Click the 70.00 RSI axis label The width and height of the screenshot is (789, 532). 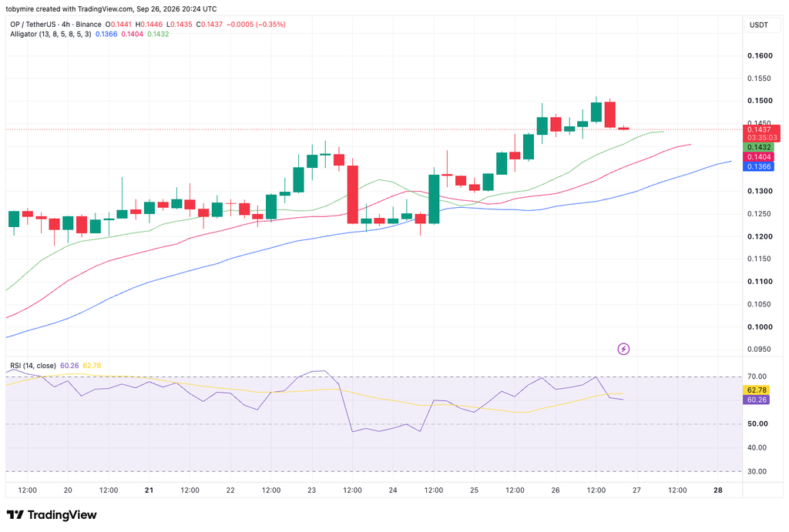pyautogui.click(x=757, y=376)
